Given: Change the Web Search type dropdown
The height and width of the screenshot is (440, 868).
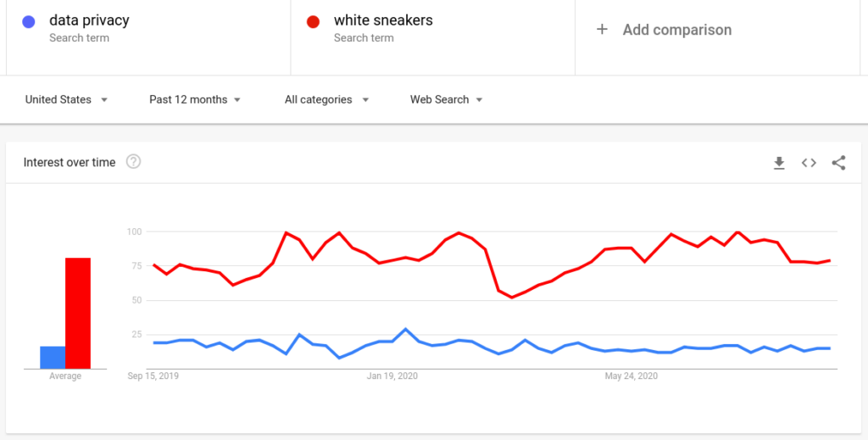Looking at the screenshot, I should [446, 99].
